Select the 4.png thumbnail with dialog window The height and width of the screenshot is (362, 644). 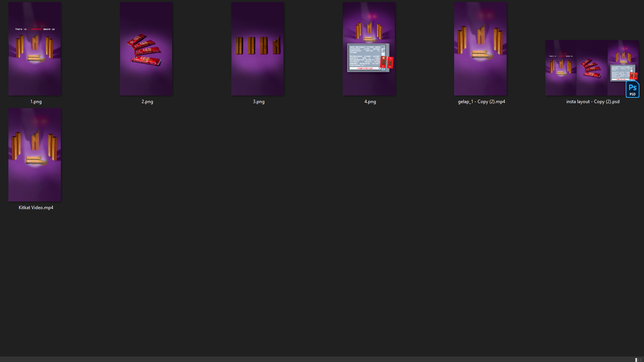369,49
